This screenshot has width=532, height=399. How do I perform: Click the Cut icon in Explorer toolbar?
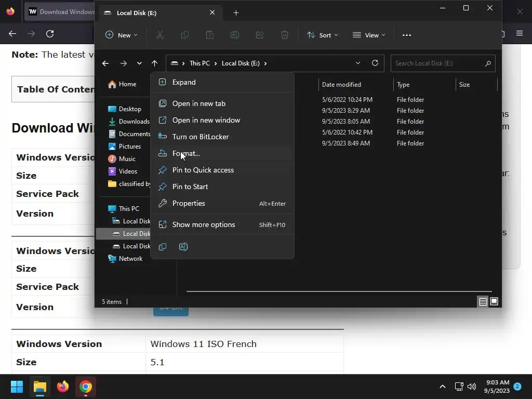click(160, 35)
